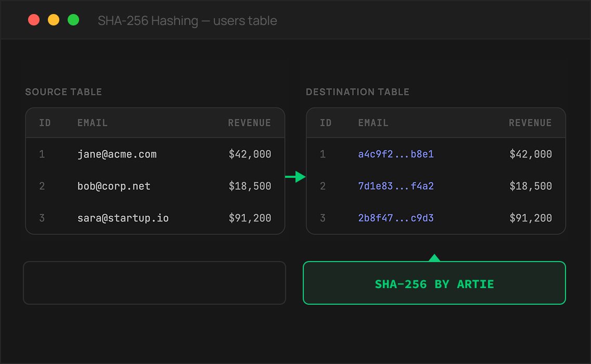This screenshot has height=364, width=591.
Task: Click ID 2 in the destination table
Action: coord(323,186)
